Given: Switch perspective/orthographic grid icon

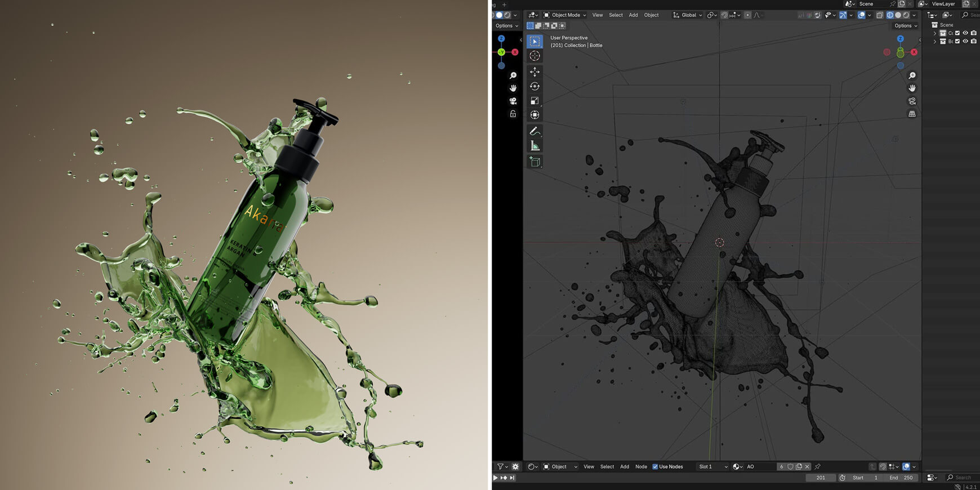Looking at the screenshot, I should 912,114.
